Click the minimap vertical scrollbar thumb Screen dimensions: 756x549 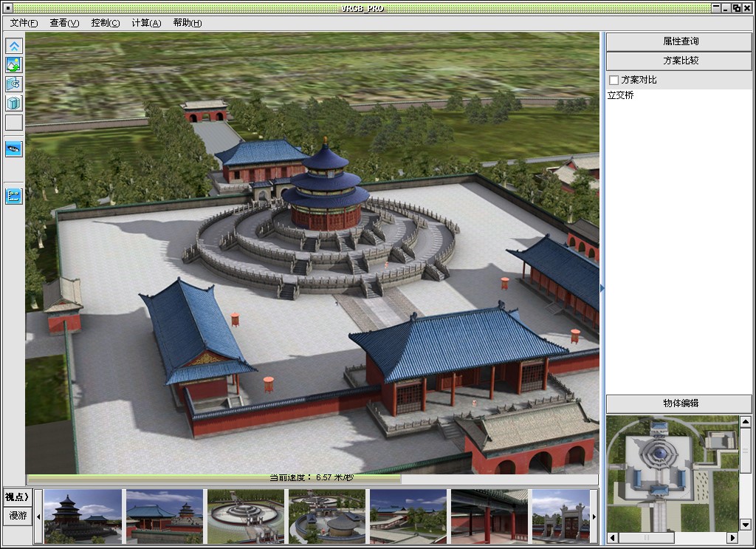coord(746,450)
